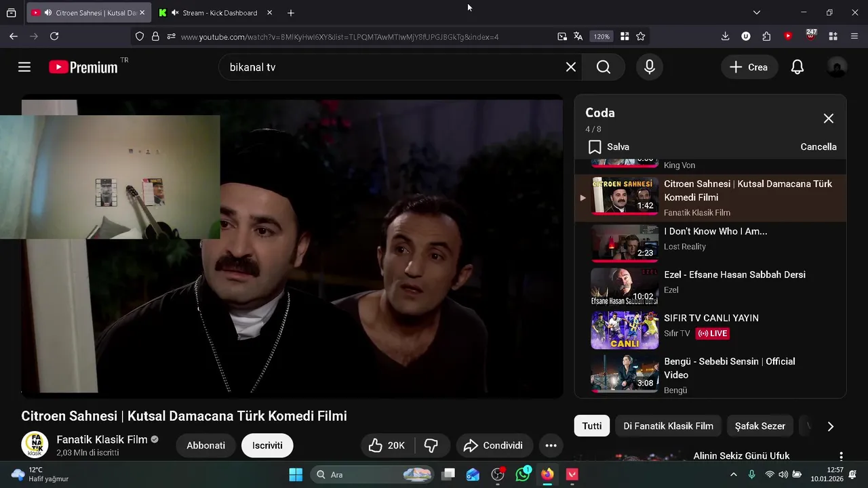The height and width of the screenshot is (488, 868).
Task: Filter suggestions by Tutti chip
Action: 592,426
